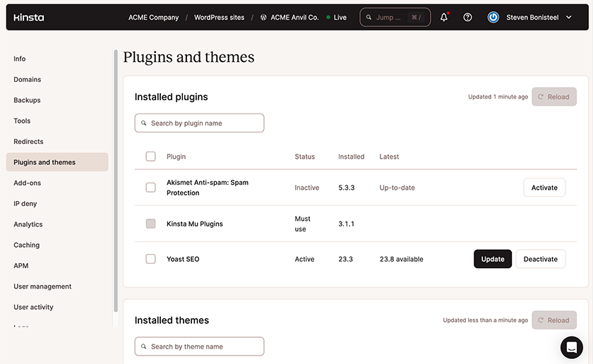Image resolution: width=593 pixels, height=364 pixels.
Task: Toggle the select-all plugins checkbox
Action: [x=150, y=157]
